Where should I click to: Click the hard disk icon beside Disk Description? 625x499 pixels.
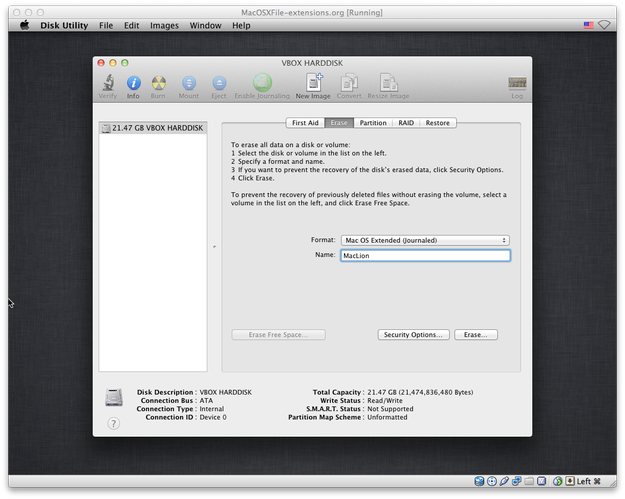114,397
